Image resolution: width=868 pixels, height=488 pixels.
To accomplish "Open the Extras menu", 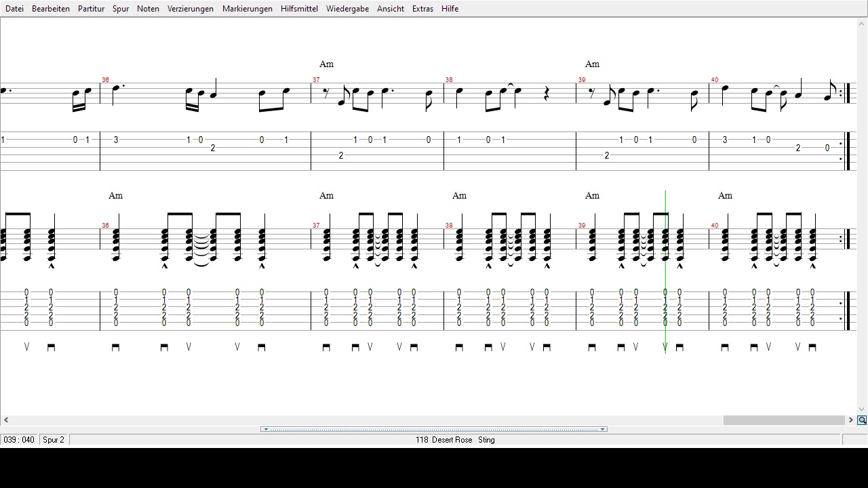I will coord(422,9).
